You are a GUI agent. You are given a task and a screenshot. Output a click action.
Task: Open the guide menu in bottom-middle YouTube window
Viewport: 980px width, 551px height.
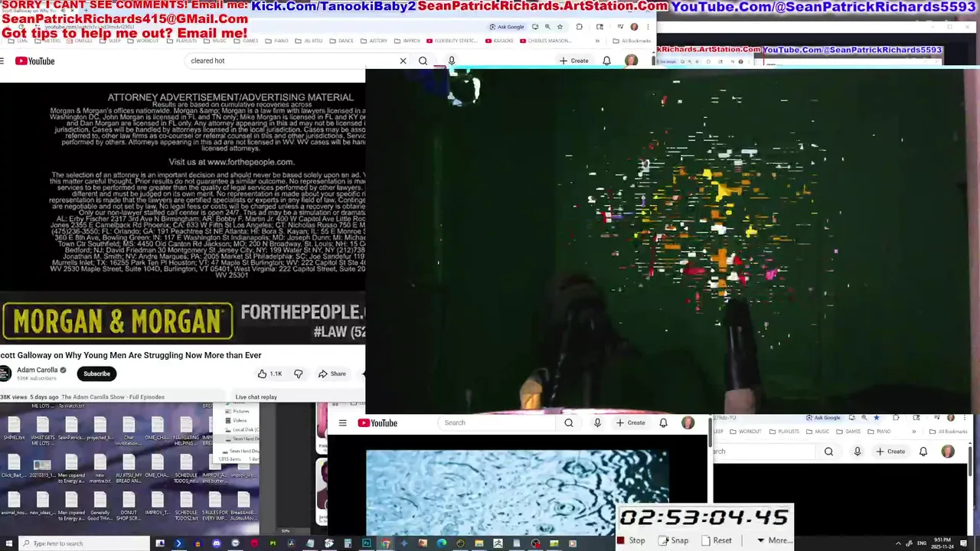click(x=342, y=423)
